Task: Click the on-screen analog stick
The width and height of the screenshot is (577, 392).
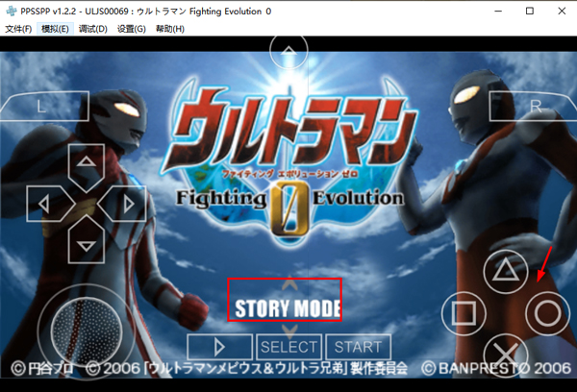Action: [87, 331]
